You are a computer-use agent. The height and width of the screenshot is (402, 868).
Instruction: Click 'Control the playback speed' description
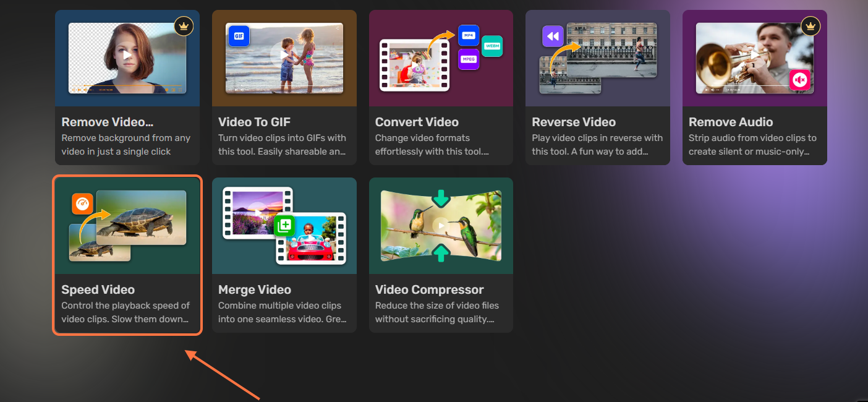(x=126, y=312)
